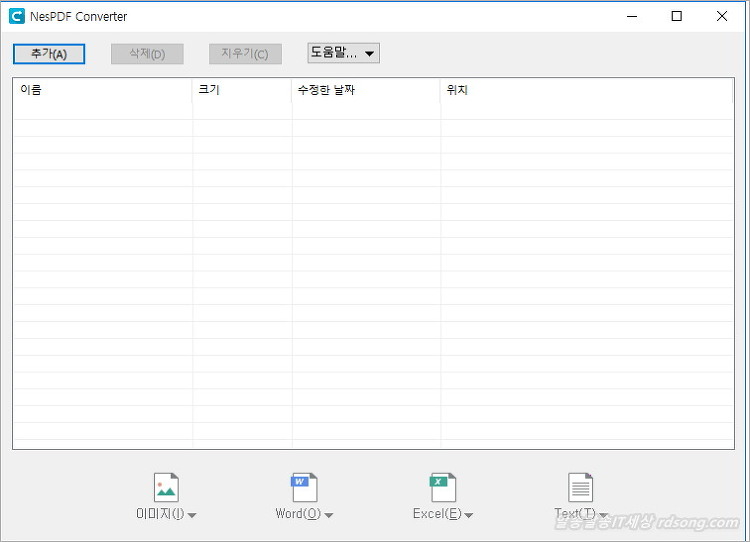Maximize the NesPDF Converter window
The width and height of the screenshot is (750, 542).
click(677, 16)
